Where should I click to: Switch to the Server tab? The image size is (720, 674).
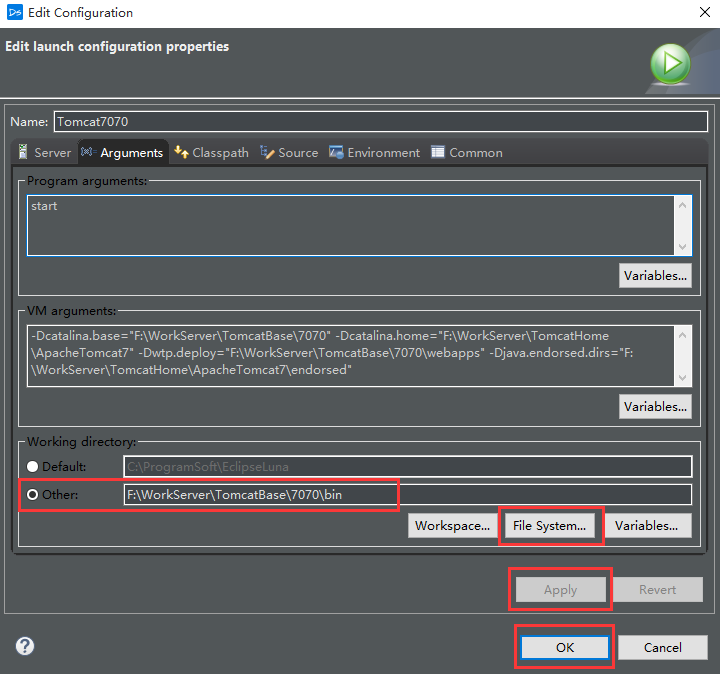click(45, 152)
